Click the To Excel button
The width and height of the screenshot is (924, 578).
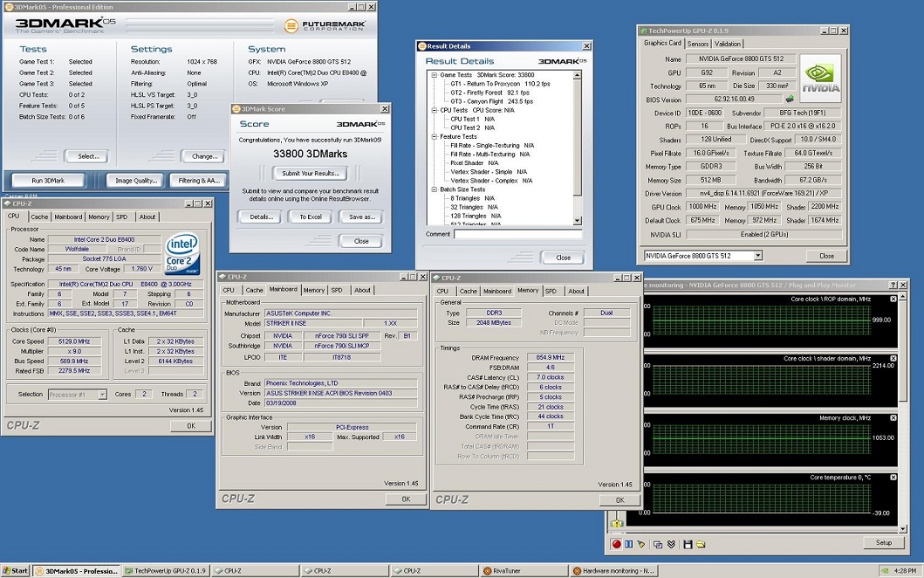[311, 217]
